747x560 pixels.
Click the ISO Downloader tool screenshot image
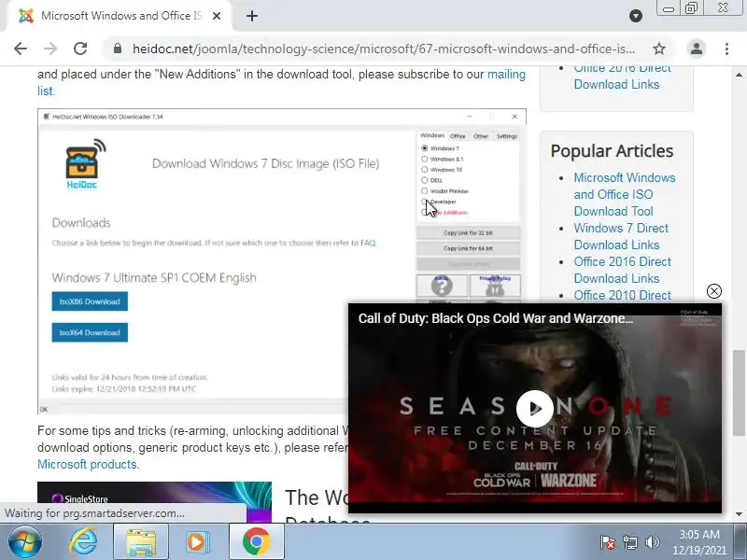click(x=282, y=261)
